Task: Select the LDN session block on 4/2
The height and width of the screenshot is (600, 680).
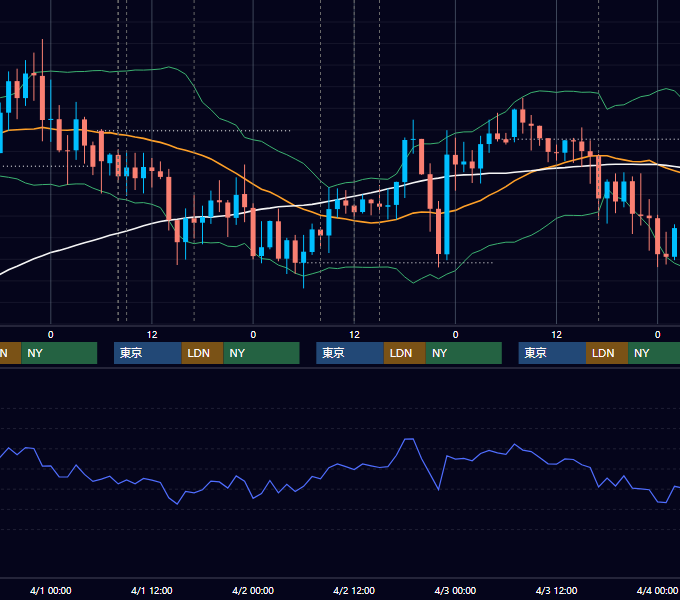Action: [405, 353]
